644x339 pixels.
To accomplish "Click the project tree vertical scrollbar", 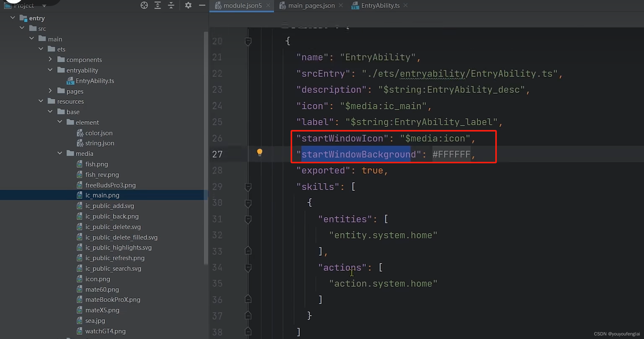I will (206, 148).
